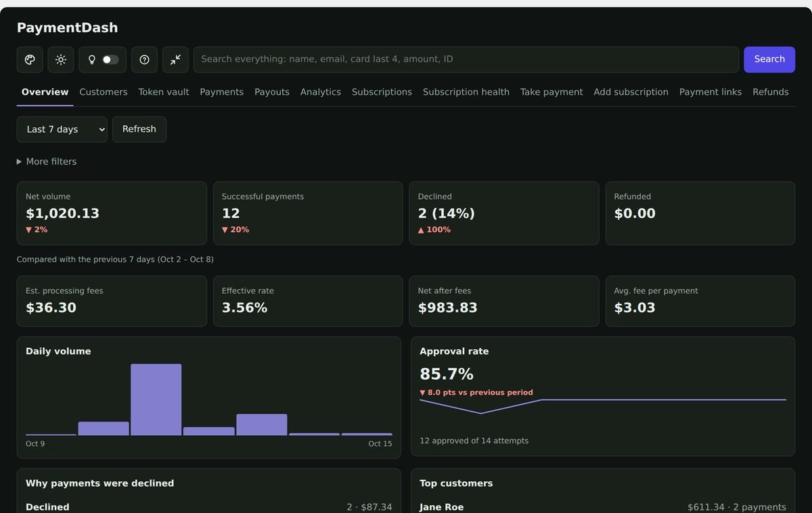This screenshot has width=812, height=513.
Task: Click the Oct 15 label on Daily volume
Action: tap(380, 444)
